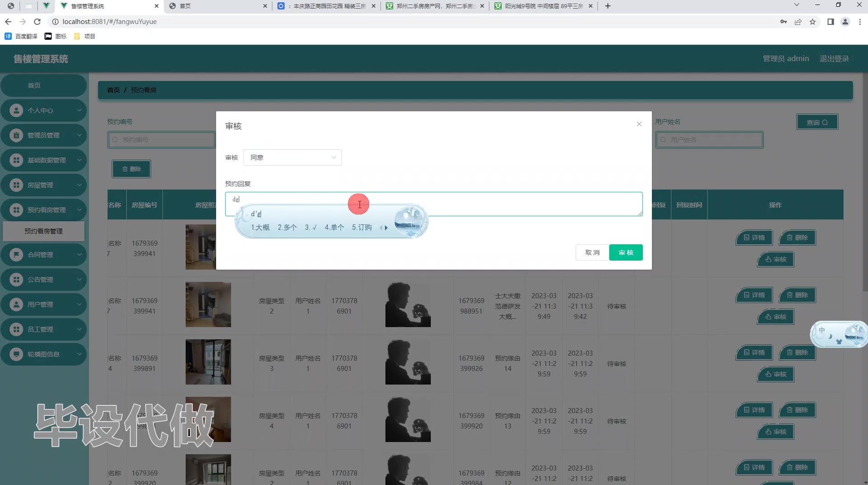868x485 pixels.
Task: Expand the 员工管理 sidebar menu
Action: (x=43, y=329)
